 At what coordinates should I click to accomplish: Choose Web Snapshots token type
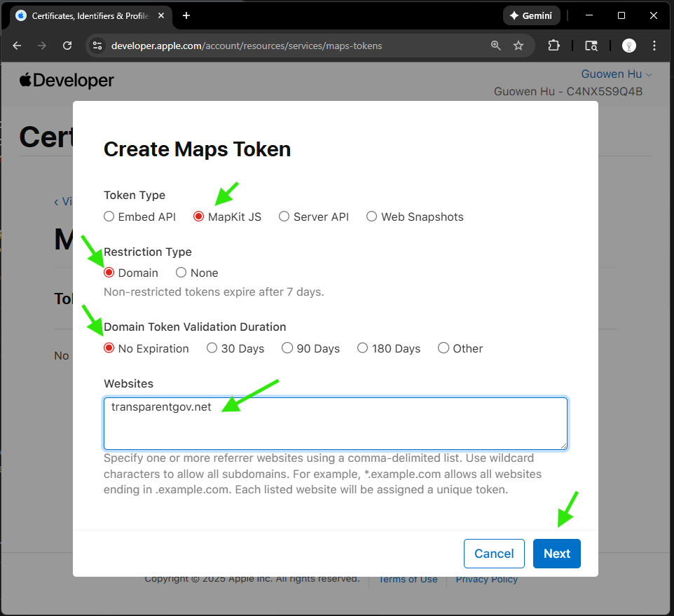point(372,217)
